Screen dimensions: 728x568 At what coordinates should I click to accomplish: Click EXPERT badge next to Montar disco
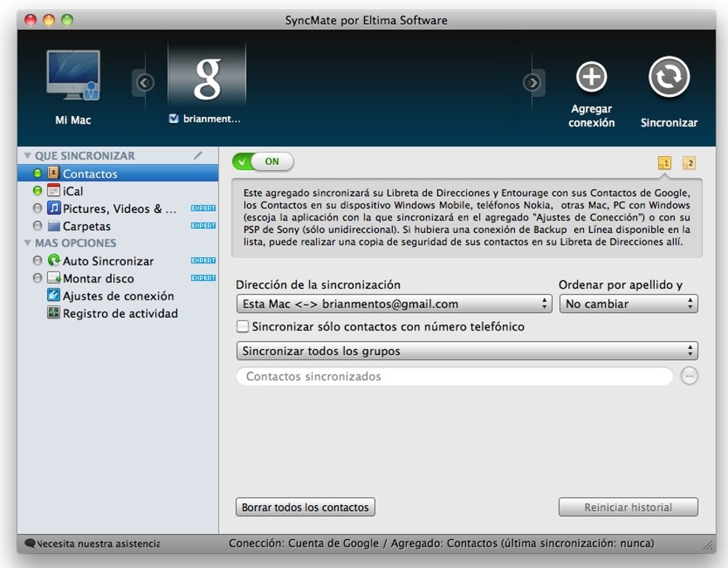tap(203, 278)
